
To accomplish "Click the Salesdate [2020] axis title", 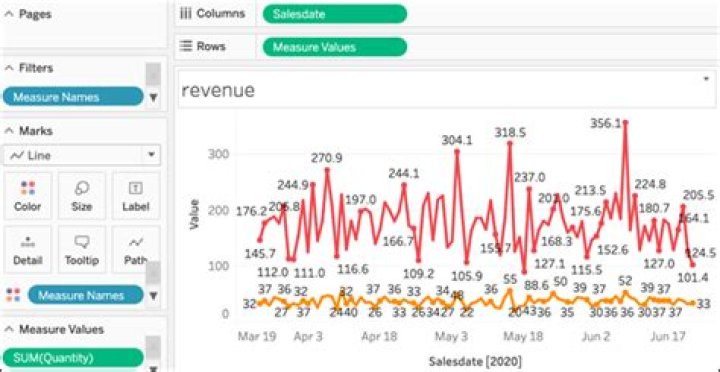I will coord(475,361).
